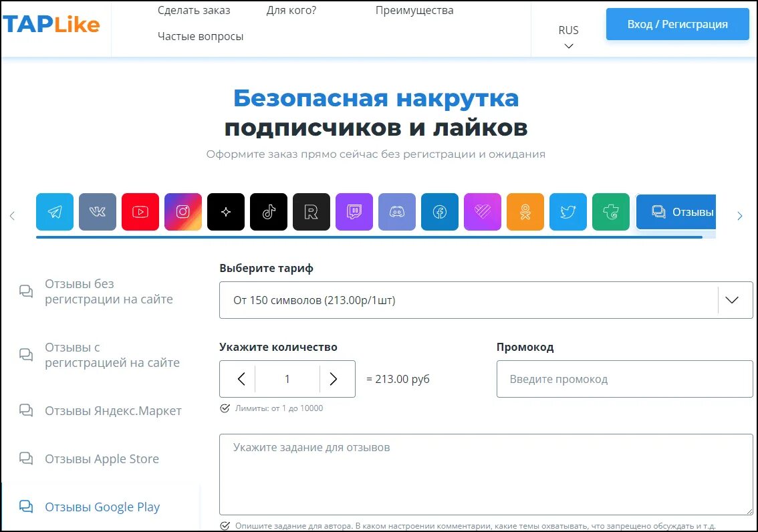This screenshot has width=758, height=532.
Task: Click the Укажите задание для отзывов textarea
Action: (486, 475)
